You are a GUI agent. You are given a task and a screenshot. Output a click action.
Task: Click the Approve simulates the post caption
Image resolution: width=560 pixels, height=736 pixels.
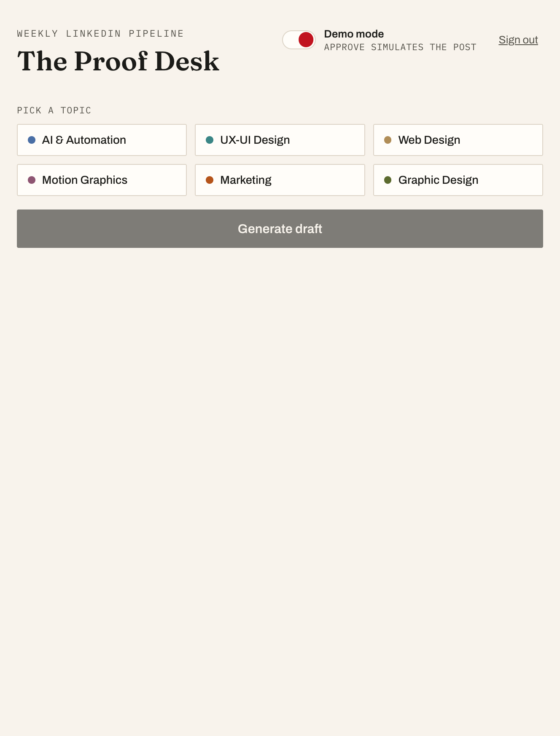click(x=400, y=47)
